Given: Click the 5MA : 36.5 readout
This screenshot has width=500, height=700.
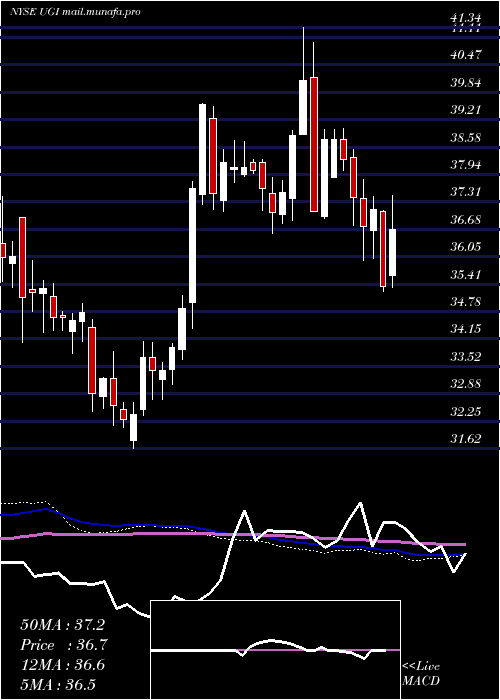Looking at the screenshot, I should pyautogui.click(x=58, y=685).
